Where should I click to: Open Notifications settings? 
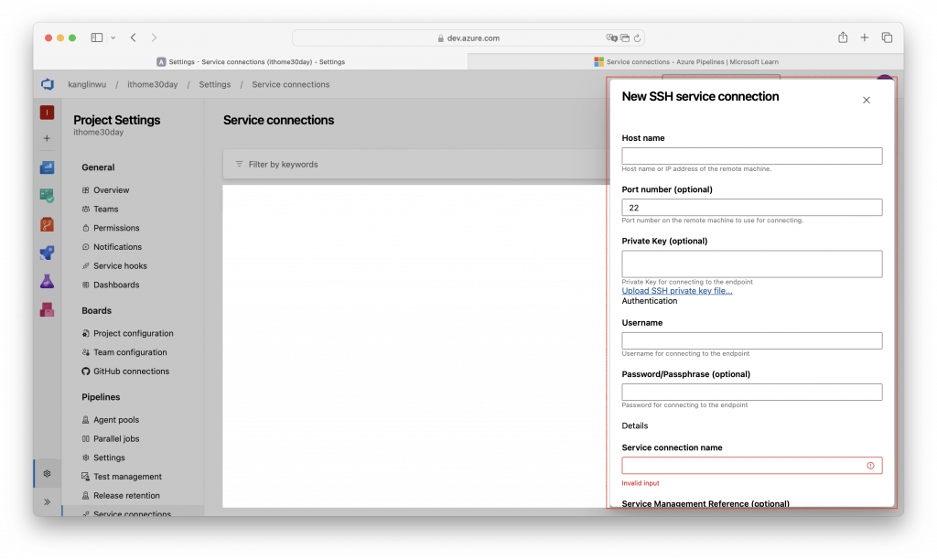click(x=117, y=247)
